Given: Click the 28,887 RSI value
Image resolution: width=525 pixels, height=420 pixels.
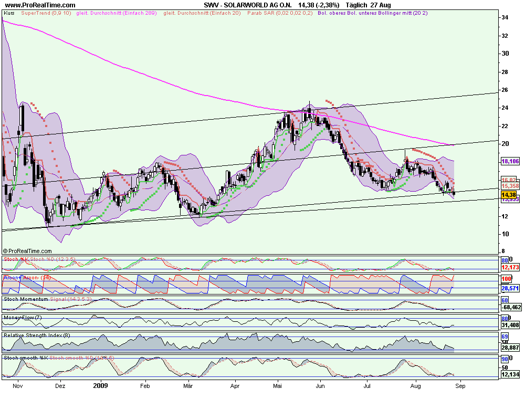Looking at the screenshot, I should coord(510,348).
